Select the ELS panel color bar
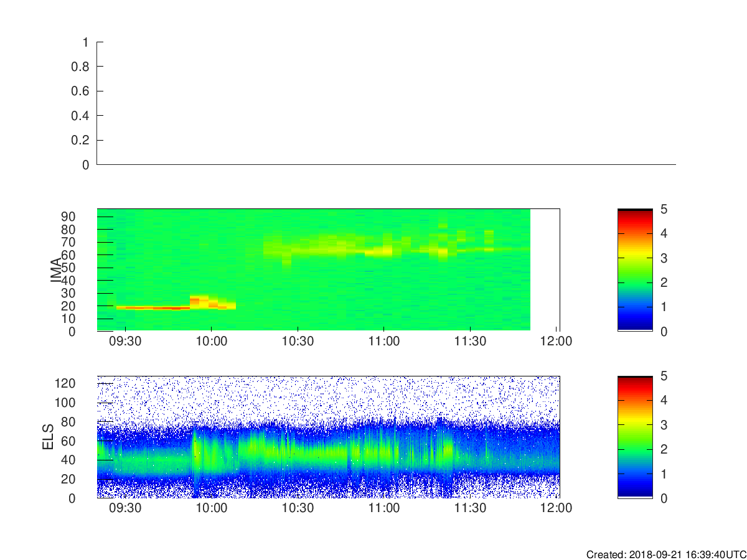The height and width of the screenshot is (560, 747). (x=635, y=437)
